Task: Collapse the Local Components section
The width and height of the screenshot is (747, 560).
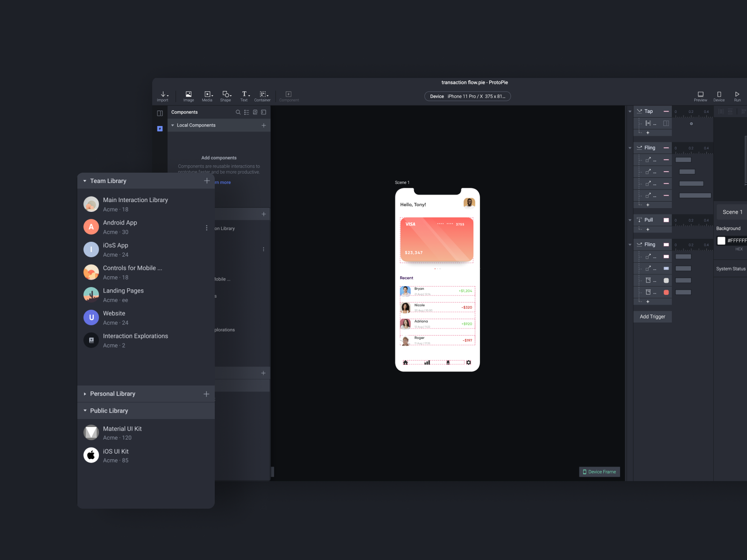Action: [x=172, y=125]
